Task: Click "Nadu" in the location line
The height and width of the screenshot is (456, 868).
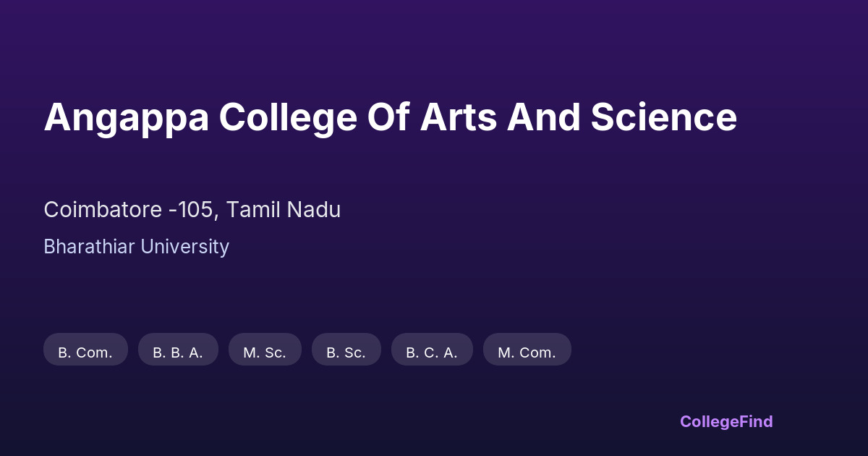Action: point(313,210)
